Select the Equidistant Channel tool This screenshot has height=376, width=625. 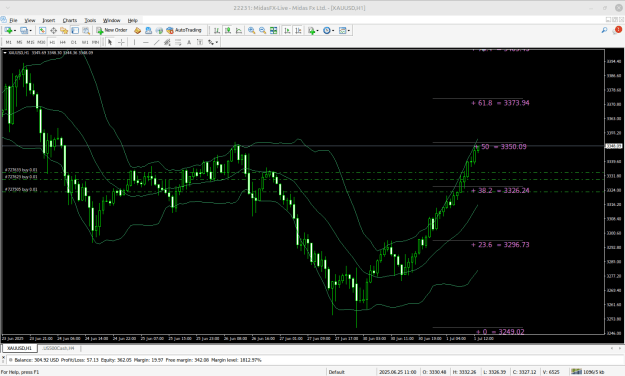pyautogui.click(x=167, y=42)
